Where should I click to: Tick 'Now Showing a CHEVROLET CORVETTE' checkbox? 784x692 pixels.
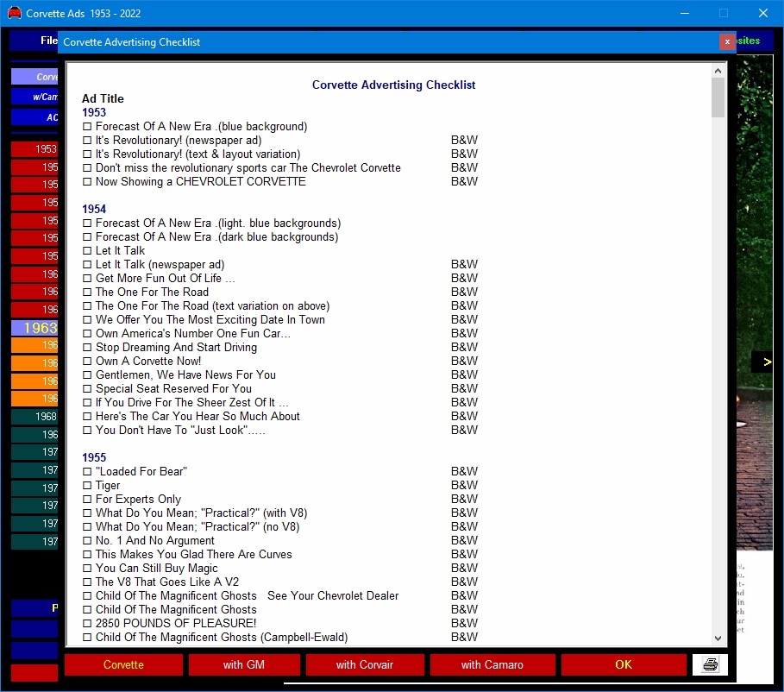(x=87, y=182)
